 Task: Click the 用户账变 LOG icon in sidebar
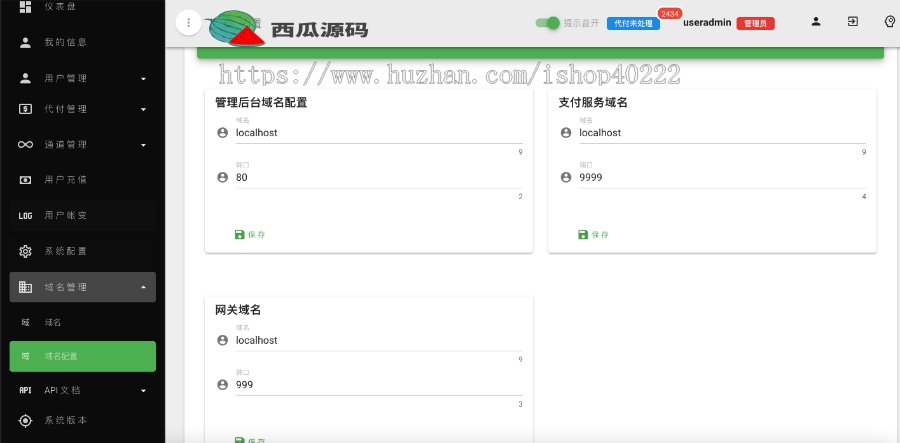click(x=26, y=216)
